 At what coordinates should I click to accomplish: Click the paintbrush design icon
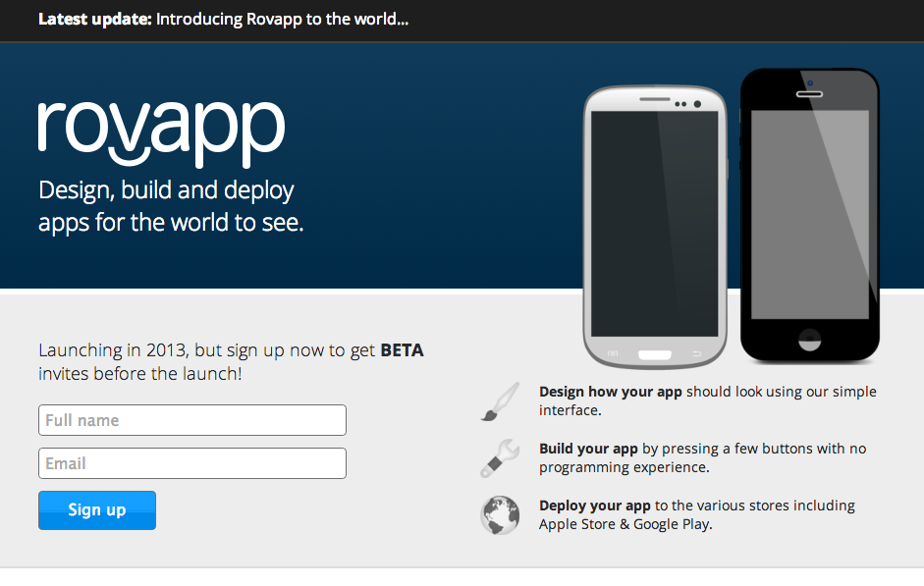(x=500, y=401)
